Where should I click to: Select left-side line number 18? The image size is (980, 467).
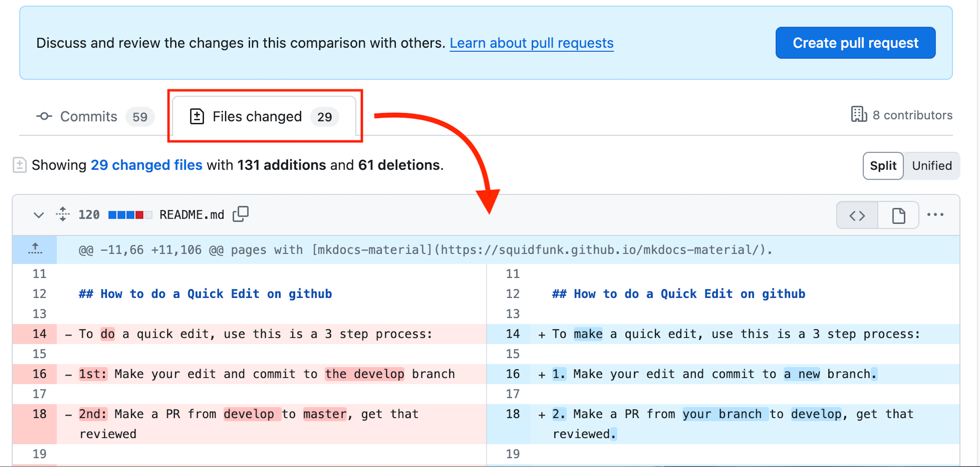pos(35,424)
